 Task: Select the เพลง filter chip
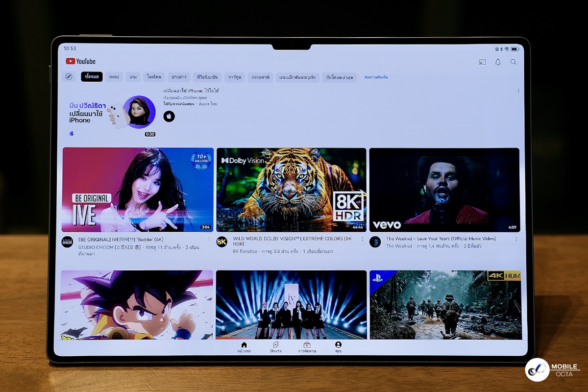tap(114, 77)
